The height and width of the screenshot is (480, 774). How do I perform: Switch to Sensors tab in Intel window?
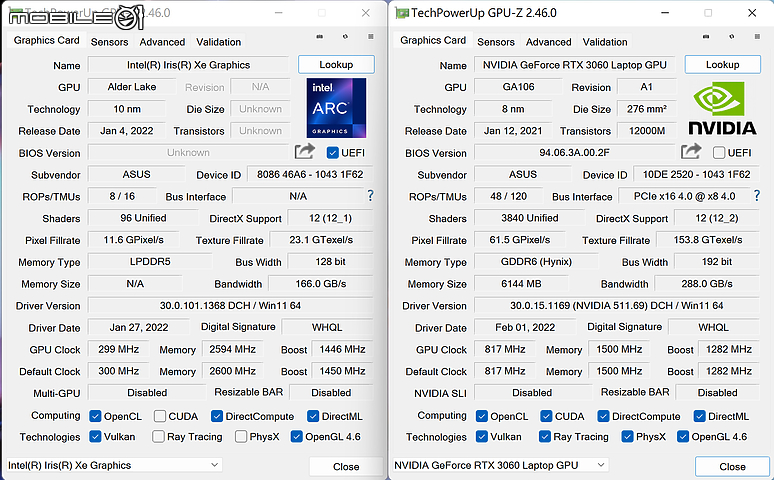pyautogui.click(x=110, y=42)
